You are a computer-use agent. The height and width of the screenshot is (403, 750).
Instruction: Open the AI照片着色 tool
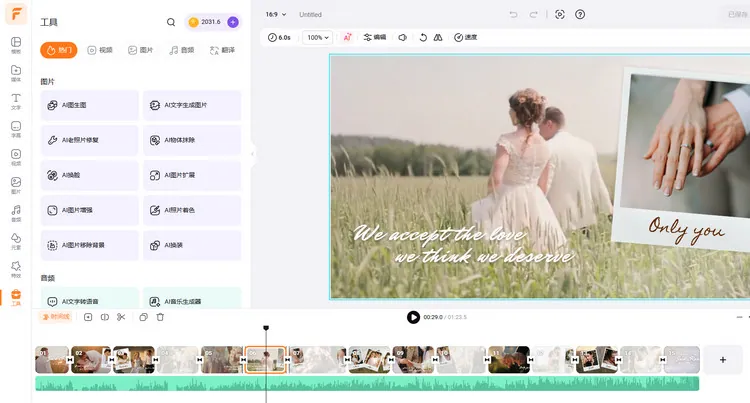click(192, 210)
